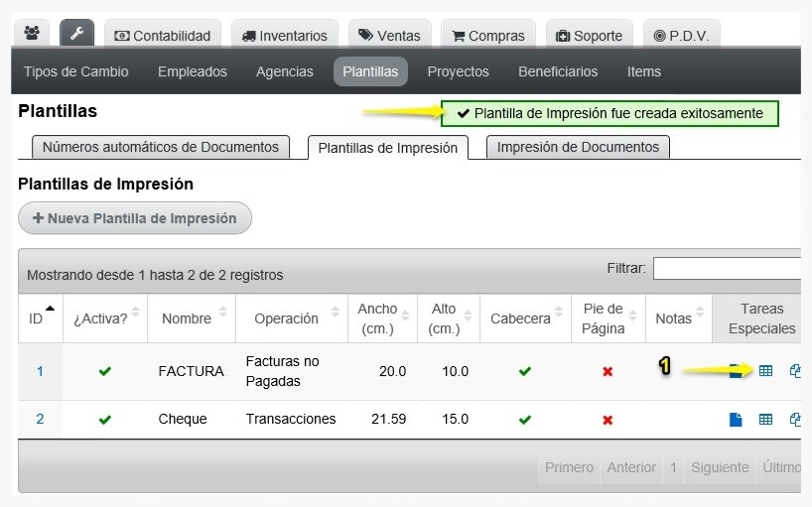Sort table by Operación column
This screenshot has width=812, height=507.
tap(292, 318)
